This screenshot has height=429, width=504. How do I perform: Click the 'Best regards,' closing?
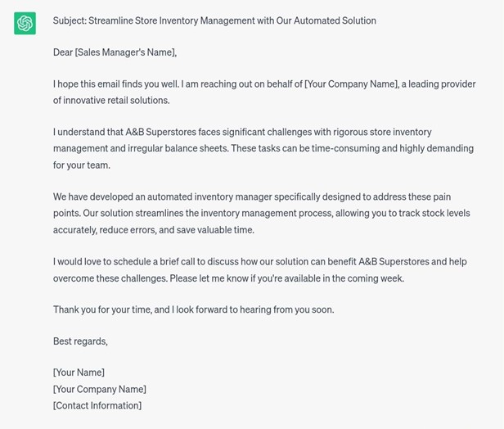click(x=80, y=341)
